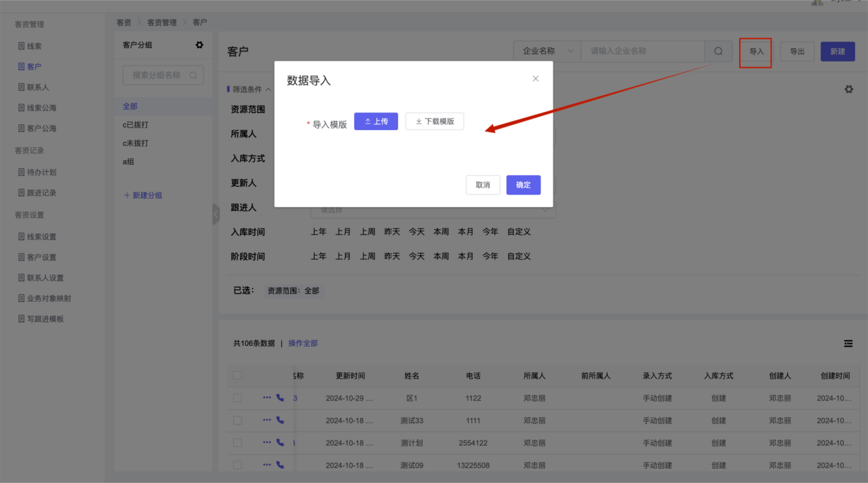Select 今年 in the 阶段时间 row

tap(490, 256)
